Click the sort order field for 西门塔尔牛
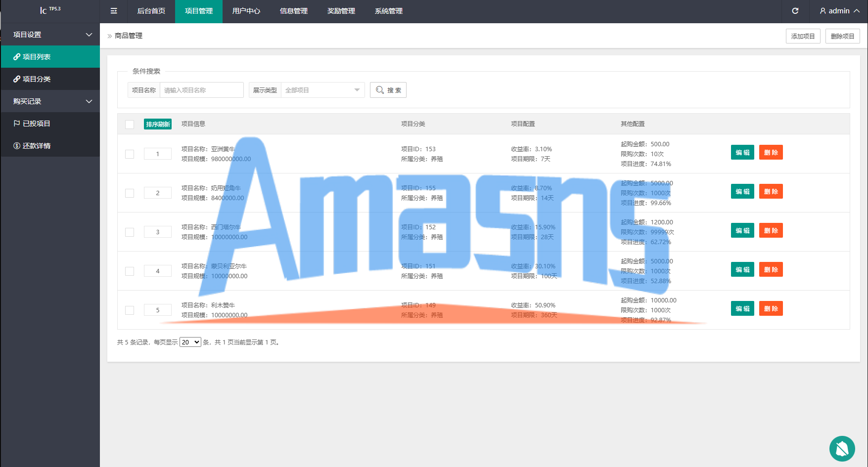This screenshot has height=467, width=868. pos(158,232)
